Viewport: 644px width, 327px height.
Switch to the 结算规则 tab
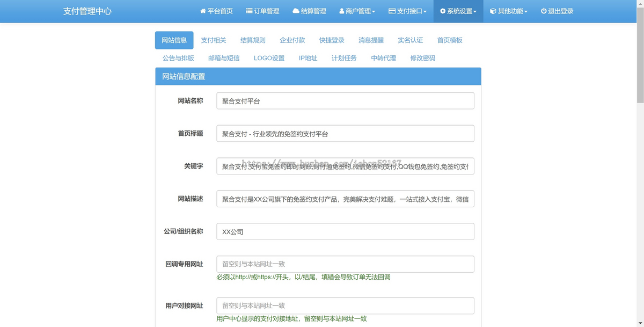click(253, 40)
